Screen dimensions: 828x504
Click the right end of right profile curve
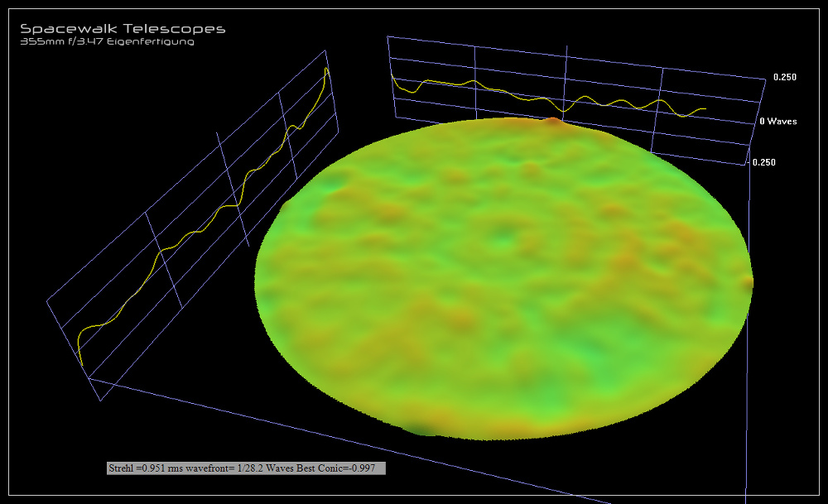pos(705,108)
